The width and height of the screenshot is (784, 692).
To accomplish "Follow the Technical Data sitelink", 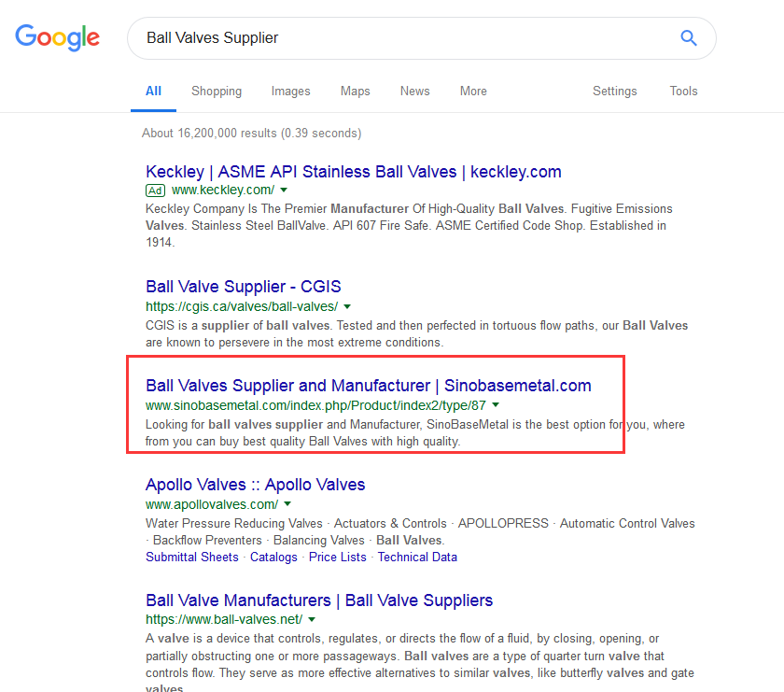I will pyautogui.click(x=417, y=558).
